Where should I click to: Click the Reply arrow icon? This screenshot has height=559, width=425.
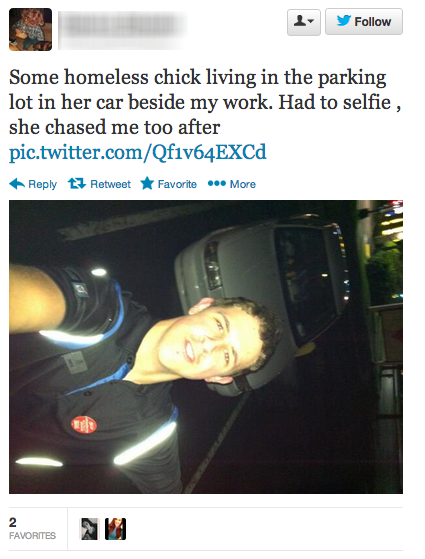pos(17,184)
